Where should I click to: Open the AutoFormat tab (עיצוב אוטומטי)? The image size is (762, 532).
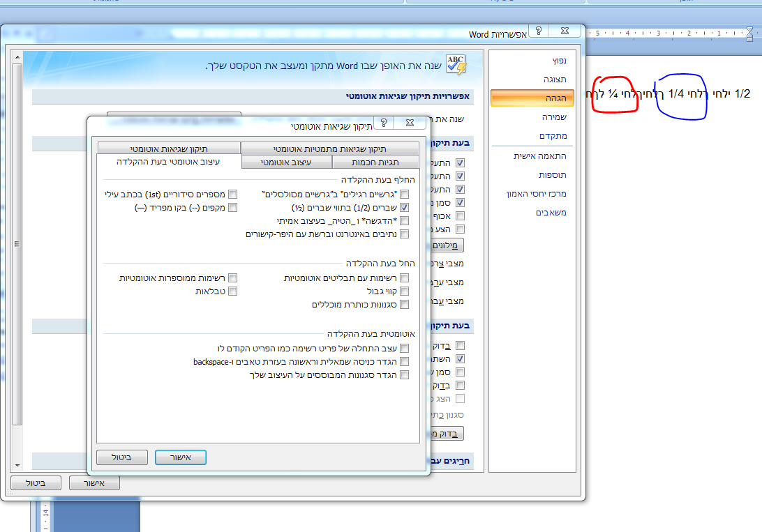point(286,162)
